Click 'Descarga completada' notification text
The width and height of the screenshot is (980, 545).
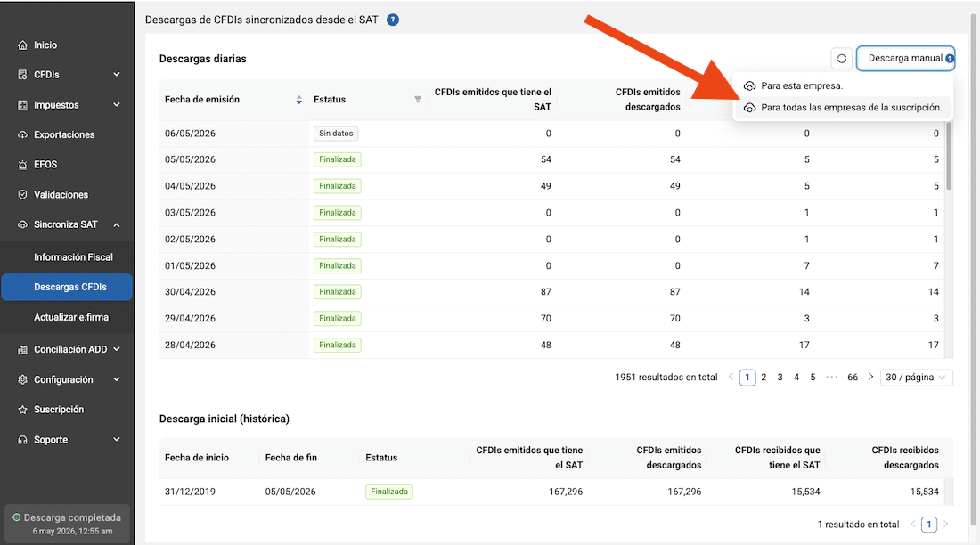coord(72,517)
